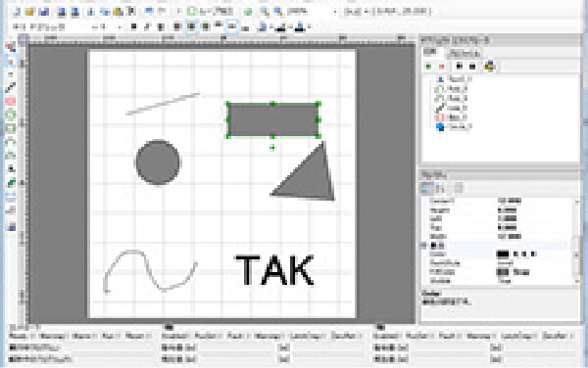The height and width of the screenshot is (368, 588).
Task: Click the open folder icon in top toolbar
Action: pos(30,12)
